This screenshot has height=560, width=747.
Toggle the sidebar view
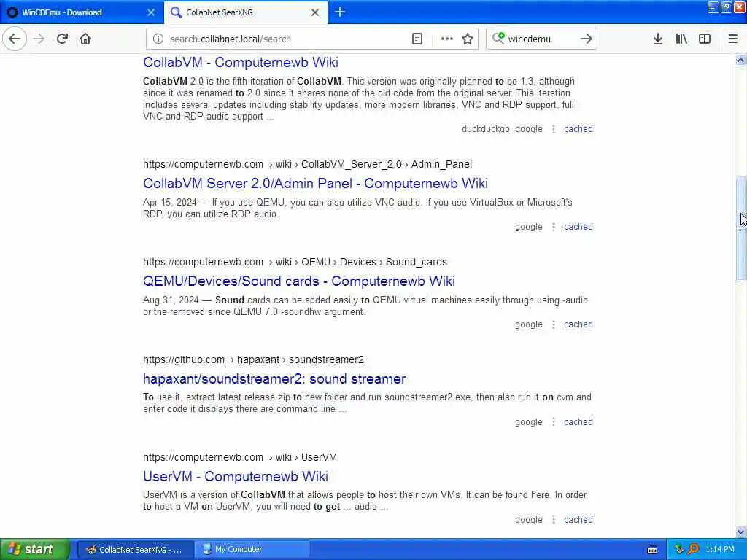(705, 39)
